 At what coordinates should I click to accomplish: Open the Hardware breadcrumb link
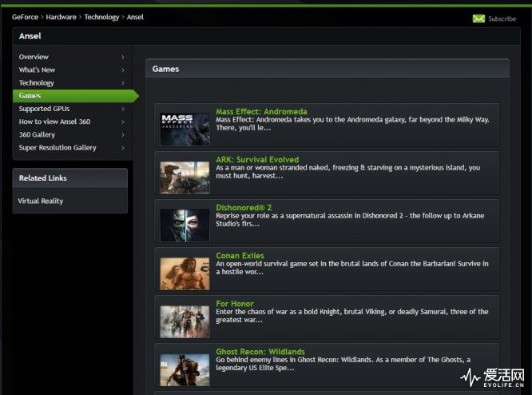[x=61, y=17]
